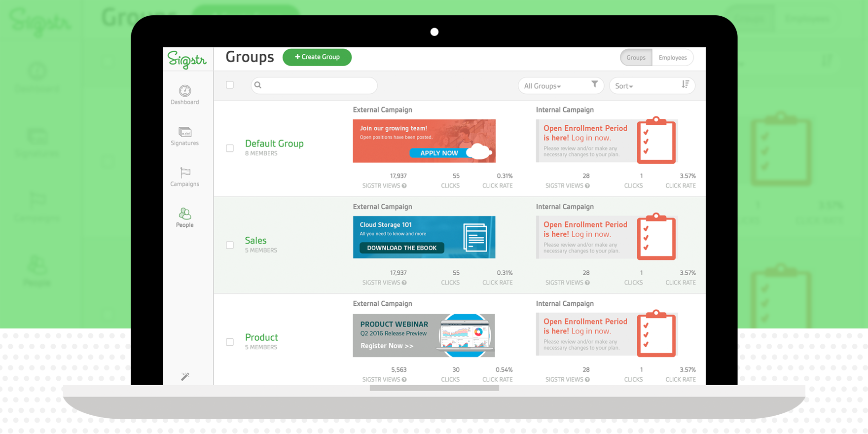Click the Create Group button
Viewport: 868px width, 434px height.
click(x=317, y=57)
